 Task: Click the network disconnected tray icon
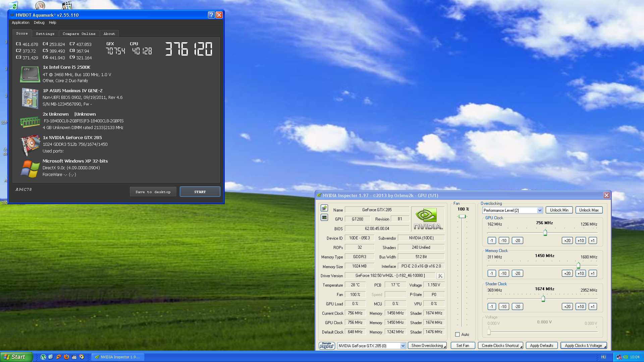point(619,357)
